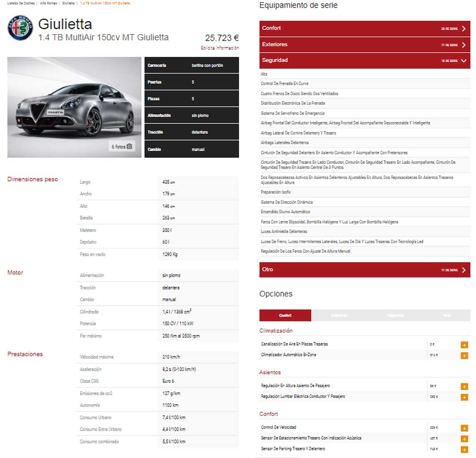Click the 25.723 € price
Viewport: 476px width, 458px height.
coord(222,38)
